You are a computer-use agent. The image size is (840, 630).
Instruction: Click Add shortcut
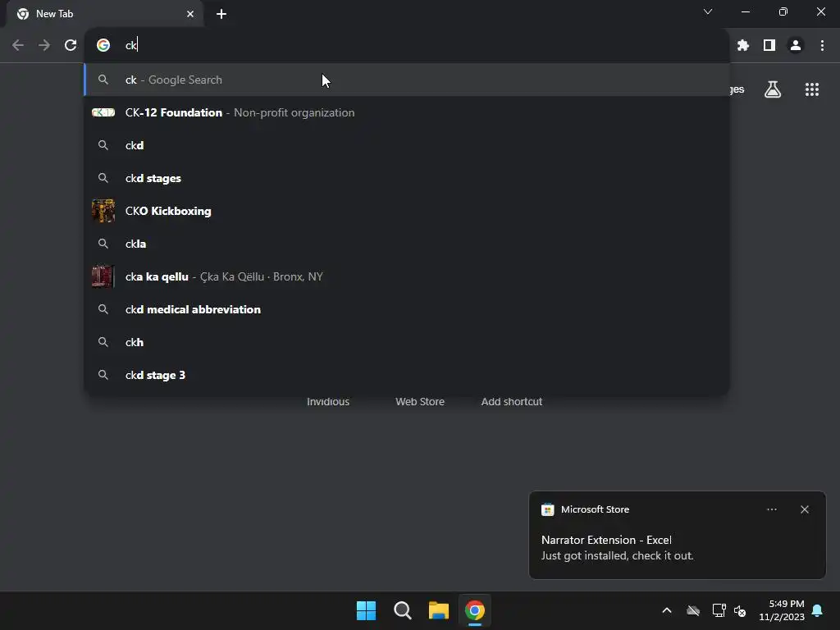click(512, 402)
